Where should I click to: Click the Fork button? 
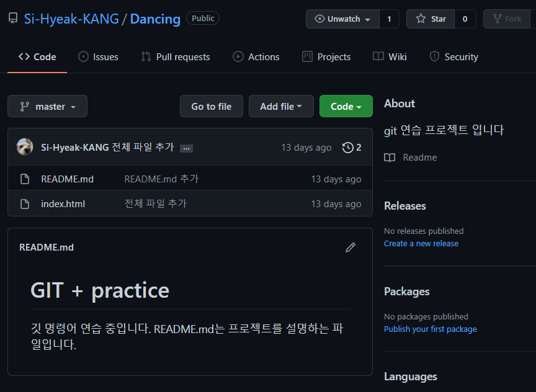coord(507,19)
